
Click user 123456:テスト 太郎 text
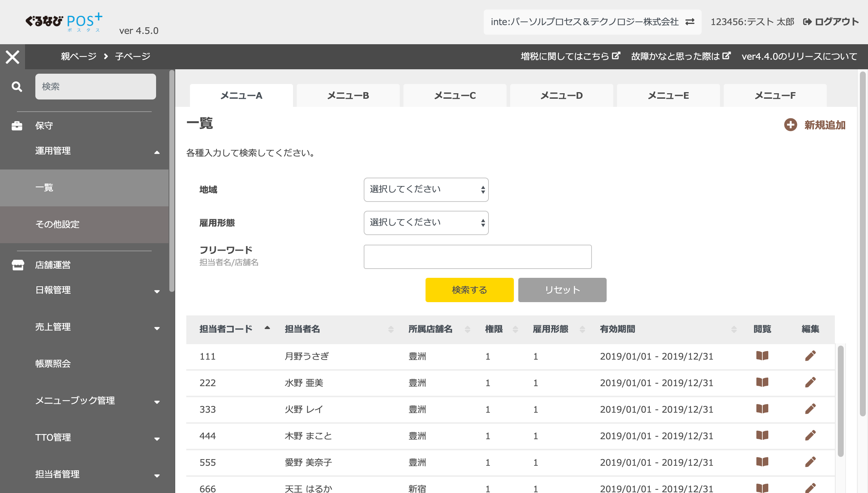pyautogui.click(x=752, y=22)
